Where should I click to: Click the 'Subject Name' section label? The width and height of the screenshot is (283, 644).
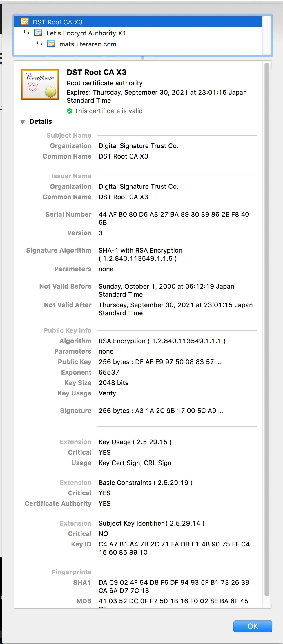(69, 135)
